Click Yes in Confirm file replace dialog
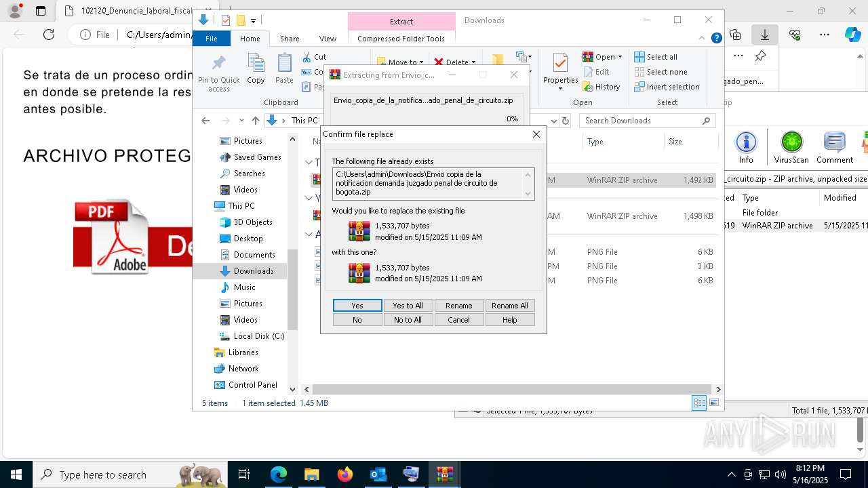The height and width of the screenshot is (488, 868). [357, 306]
